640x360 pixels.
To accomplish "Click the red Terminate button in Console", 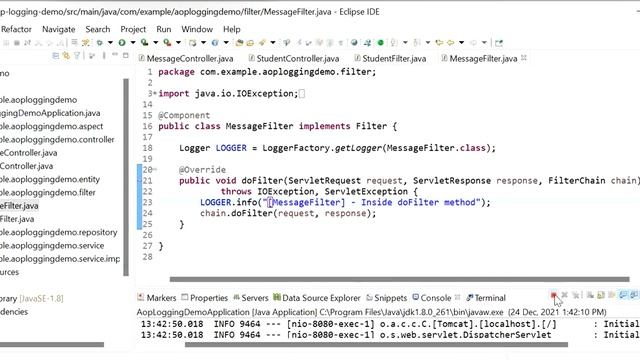I will point(554,295).
